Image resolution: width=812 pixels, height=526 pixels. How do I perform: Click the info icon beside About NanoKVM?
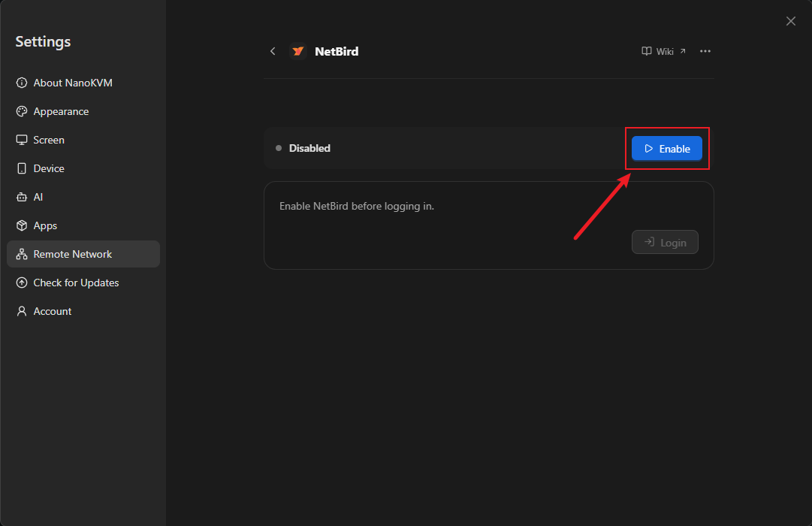click(22, 83)
